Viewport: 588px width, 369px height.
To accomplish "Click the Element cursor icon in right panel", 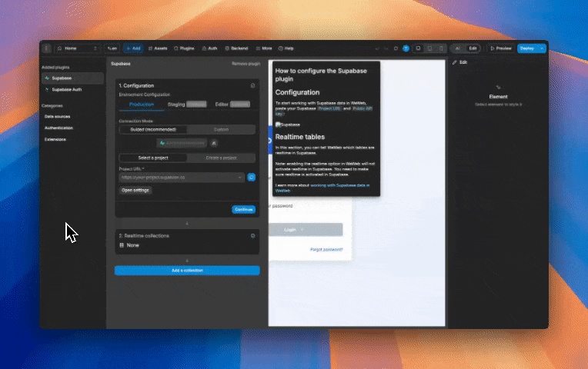I will coord(499,88).
